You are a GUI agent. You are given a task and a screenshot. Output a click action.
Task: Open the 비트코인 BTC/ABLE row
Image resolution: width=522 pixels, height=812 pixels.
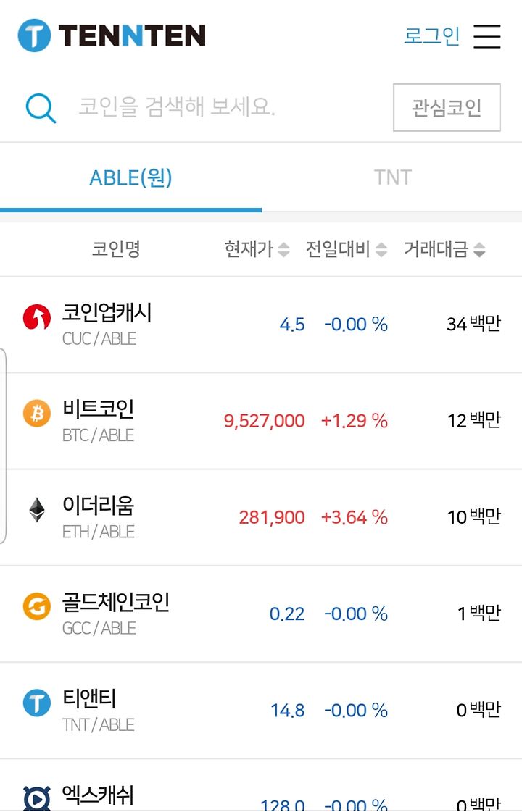[261, 421]
